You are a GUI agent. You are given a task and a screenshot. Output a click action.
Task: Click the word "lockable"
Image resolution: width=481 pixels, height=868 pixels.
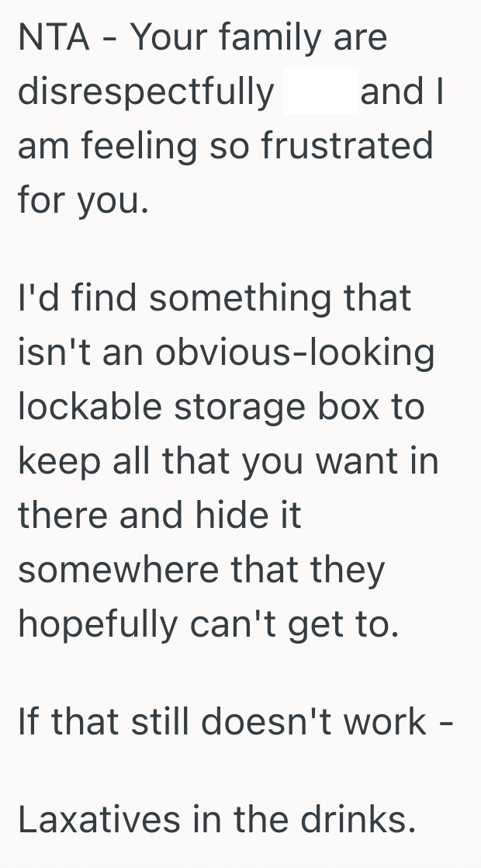tap(88, 407)
